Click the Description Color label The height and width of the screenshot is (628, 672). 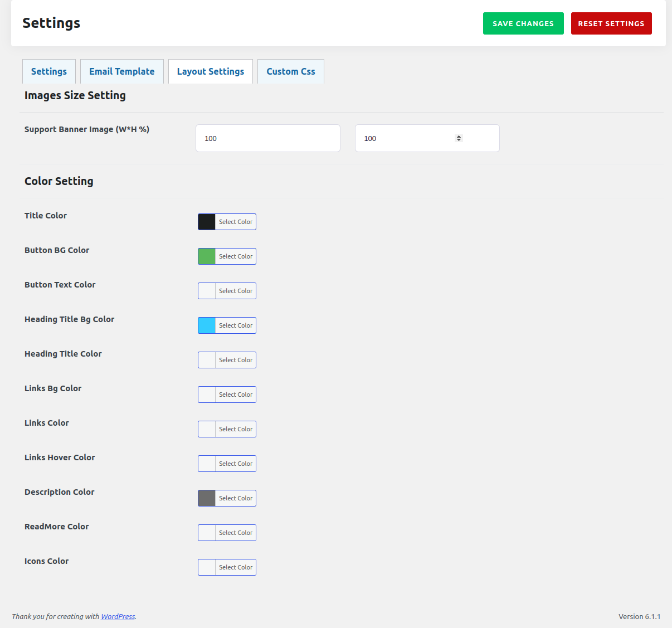coord(60,492)
